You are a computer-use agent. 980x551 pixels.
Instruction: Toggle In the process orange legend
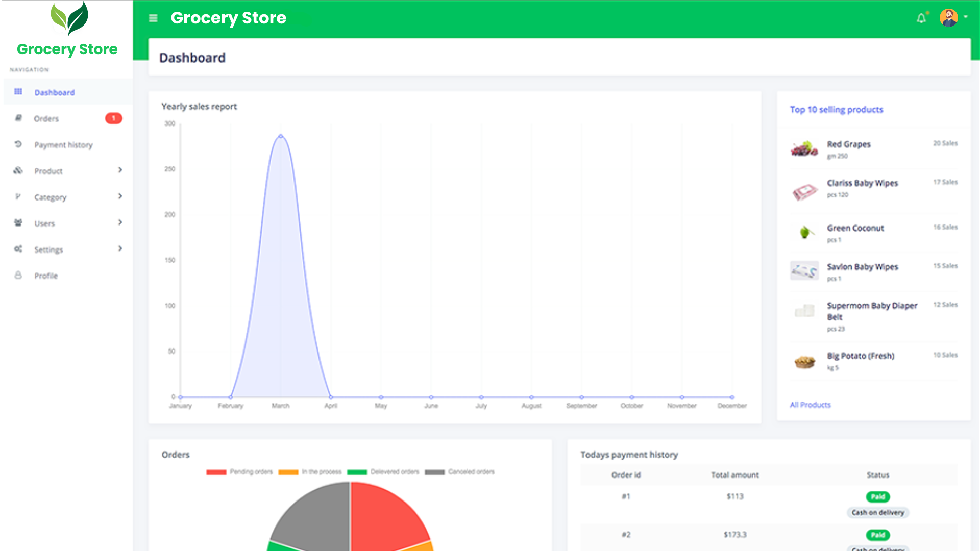288,472
